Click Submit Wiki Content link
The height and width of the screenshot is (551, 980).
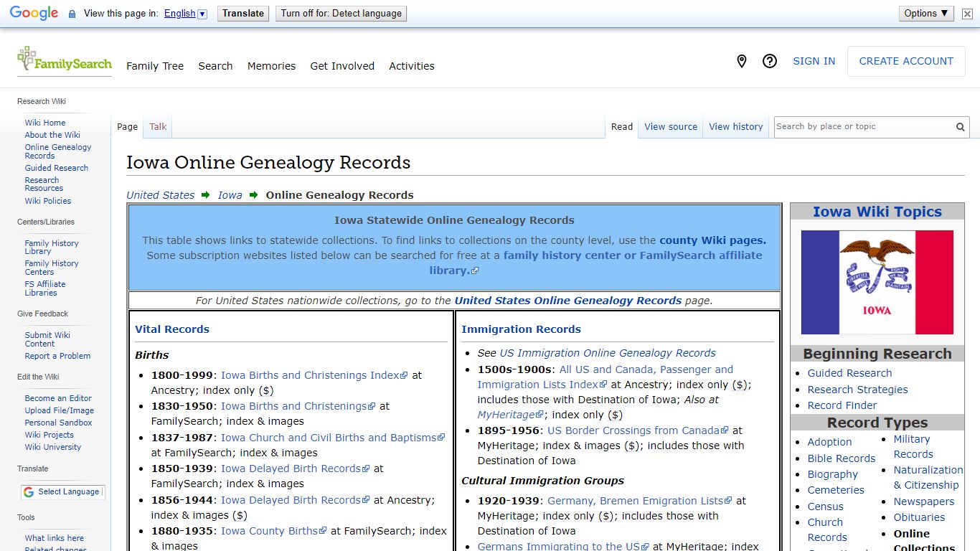click(47, 339)
